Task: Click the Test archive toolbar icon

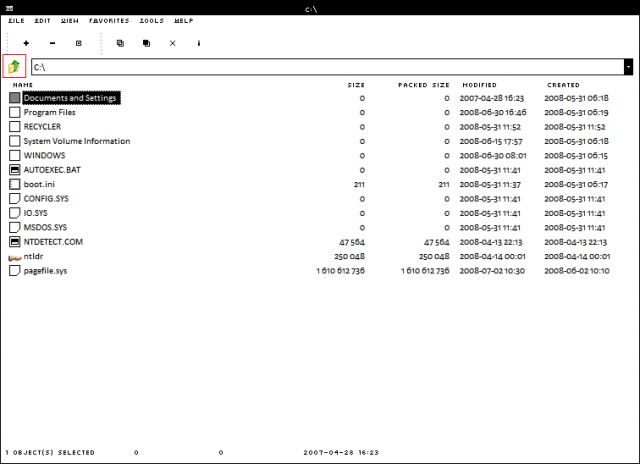Action: click(79, 43)
